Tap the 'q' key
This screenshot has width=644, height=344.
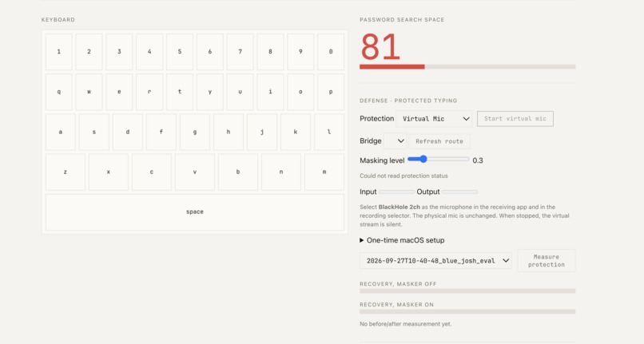[x=59, y=92]
